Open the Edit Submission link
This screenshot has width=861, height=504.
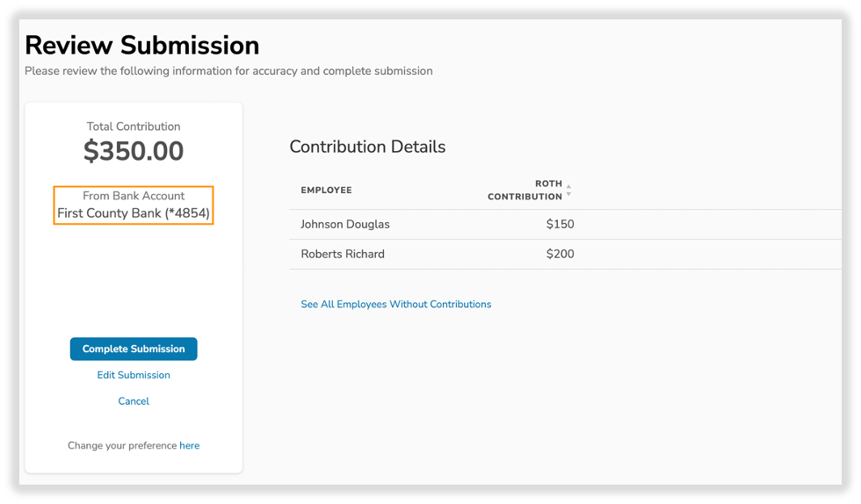(134, 375)
